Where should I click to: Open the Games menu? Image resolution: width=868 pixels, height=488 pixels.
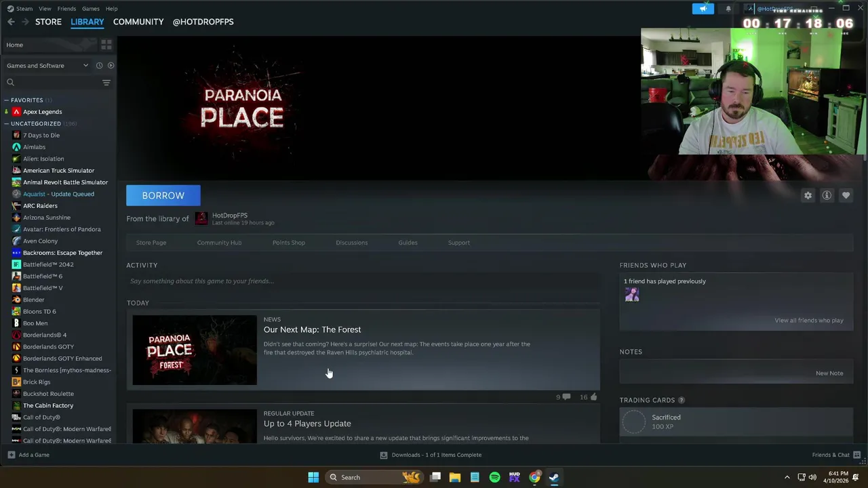(91, 9)
